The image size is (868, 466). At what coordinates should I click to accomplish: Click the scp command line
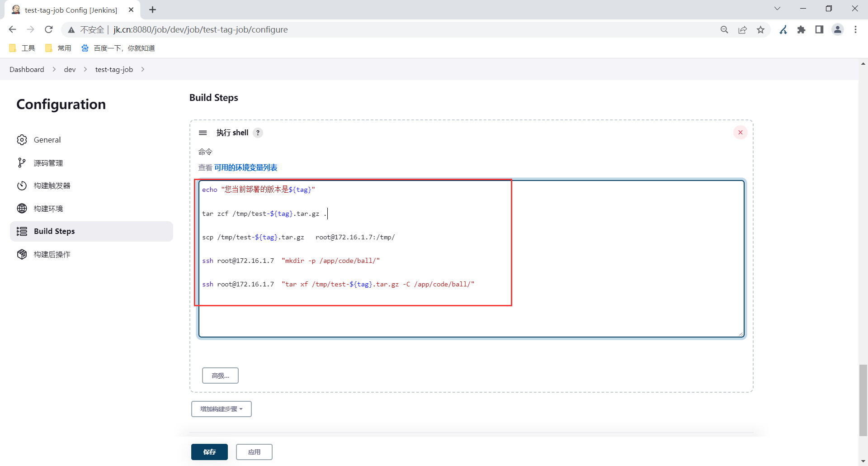tap(298, 237)
